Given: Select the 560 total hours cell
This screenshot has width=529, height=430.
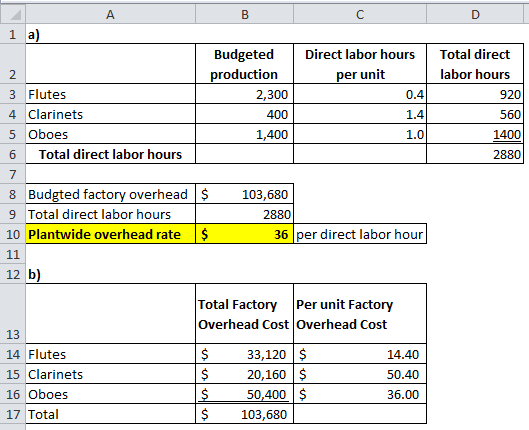Looking at the screenshot, I should pyautogui.click(x=475, y=114).
